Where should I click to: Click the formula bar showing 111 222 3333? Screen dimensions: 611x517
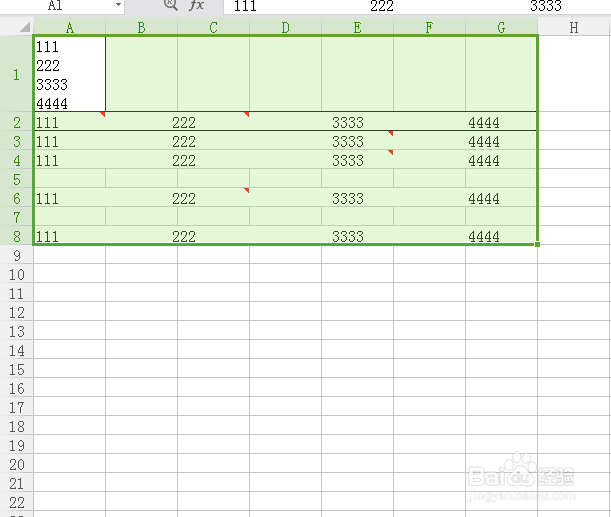[x=417, y=6]
